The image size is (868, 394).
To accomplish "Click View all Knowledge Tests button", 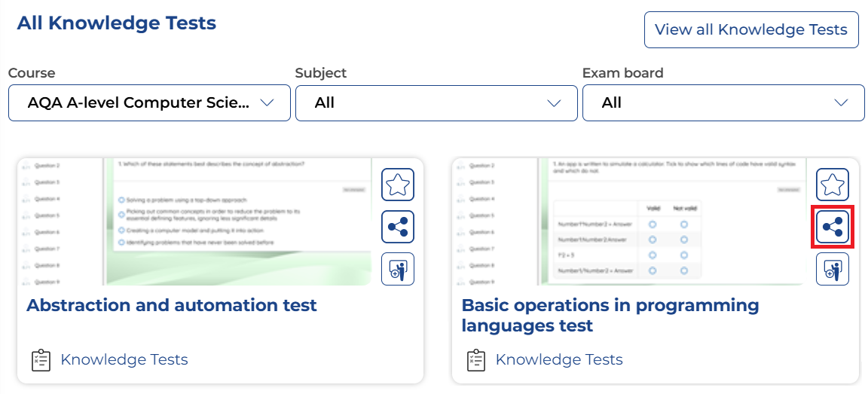I will (750, 30).
